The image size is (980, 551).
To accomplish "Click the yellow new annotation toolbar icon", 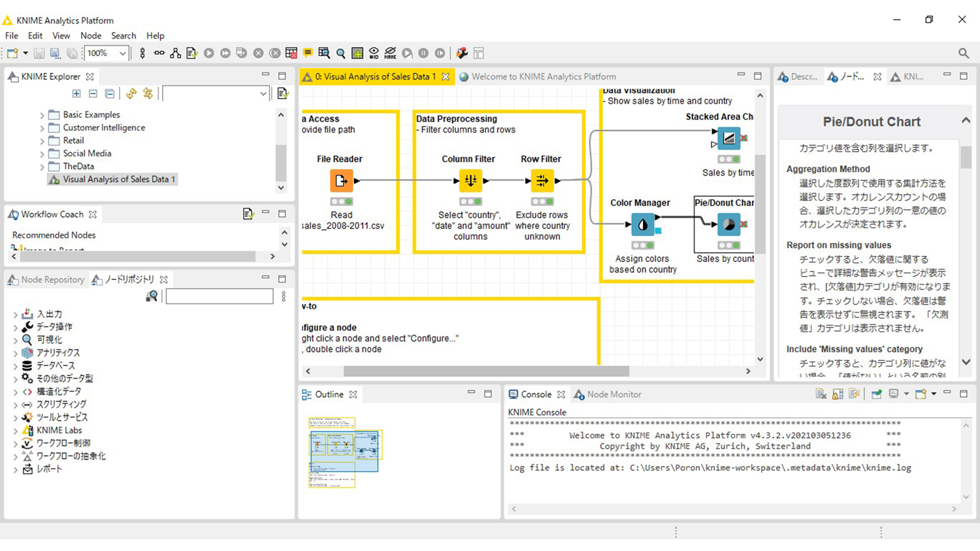I will (x=308, y=53).
